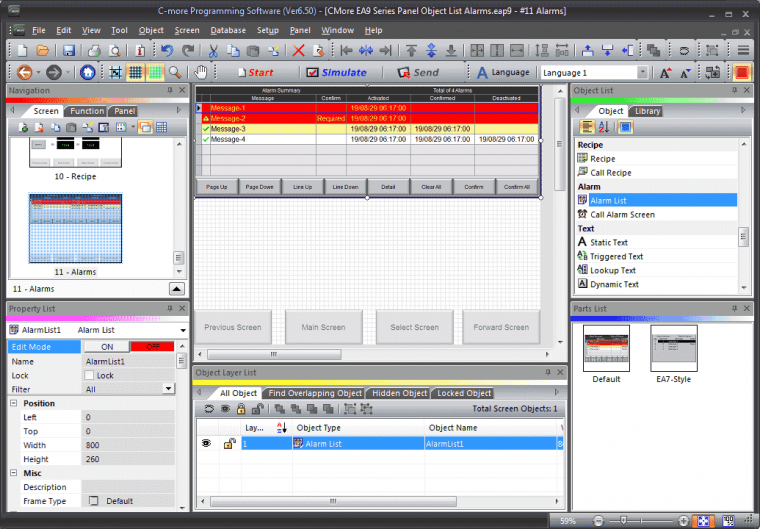
Task: Click the zoom magnifier icon
Action: coord(175,72)
